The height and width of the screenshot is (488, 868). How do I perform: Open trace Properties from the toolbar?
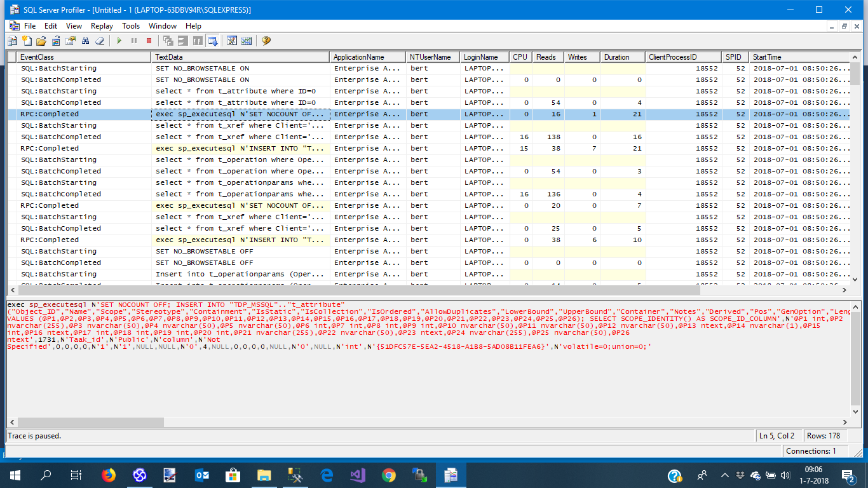71,41
